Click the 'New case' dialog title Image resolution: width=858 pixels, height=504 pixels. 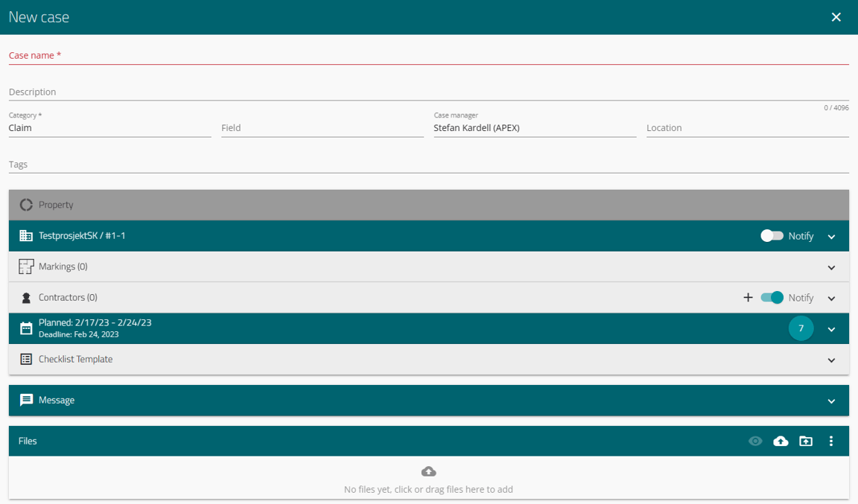39,17
